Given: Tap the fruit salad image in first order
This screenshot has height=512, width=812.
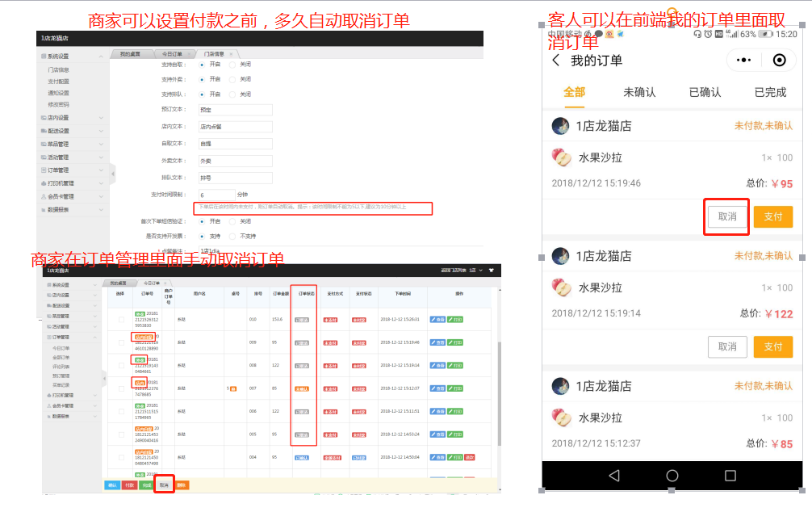Looking at the screenshot, I should (x=561, y=157).
